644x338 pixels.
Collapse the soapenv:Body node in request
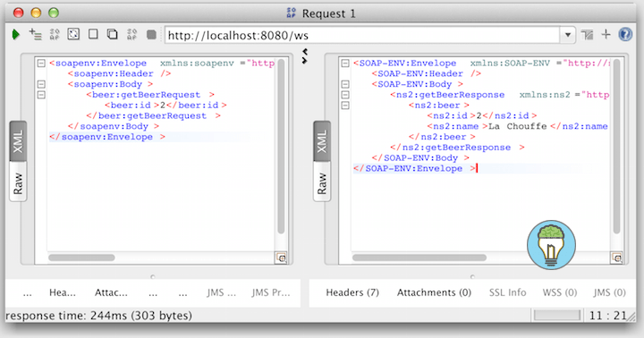[41, 84]
